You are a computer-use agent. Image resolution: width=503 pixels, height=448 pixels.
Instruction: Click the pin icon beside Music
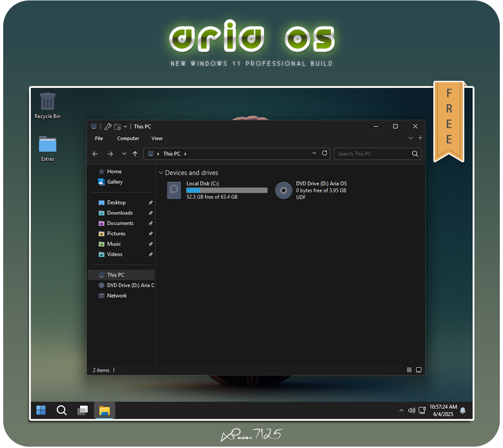coord(150,244)
